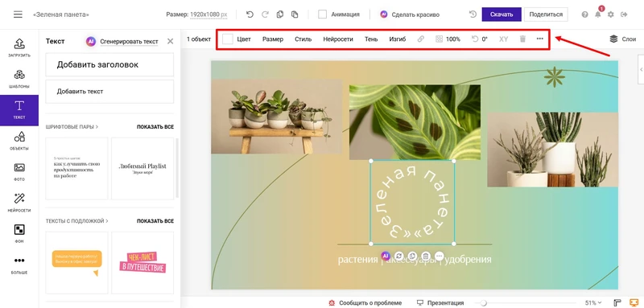Screen dimensions: 644x308
Task: Click Добавить текст
Action: tap(109, 92)
